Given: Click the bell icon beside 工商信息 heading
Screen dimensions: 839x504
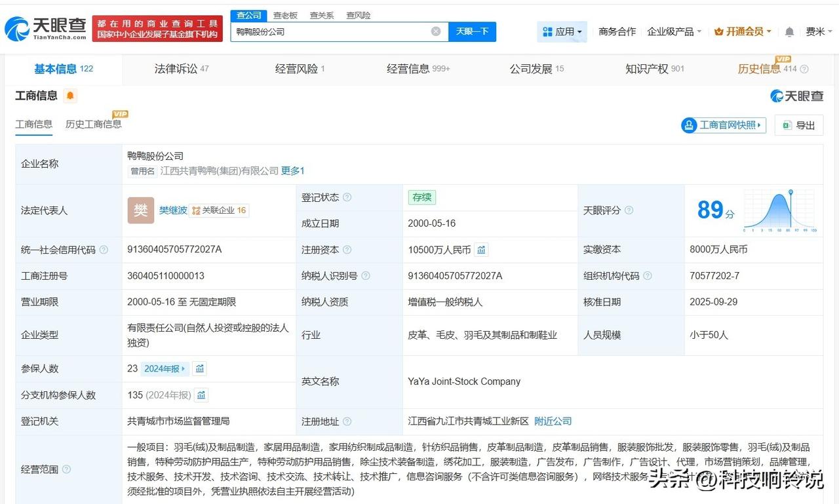Looking at the screenshot, I should click(x=69, y=95).
